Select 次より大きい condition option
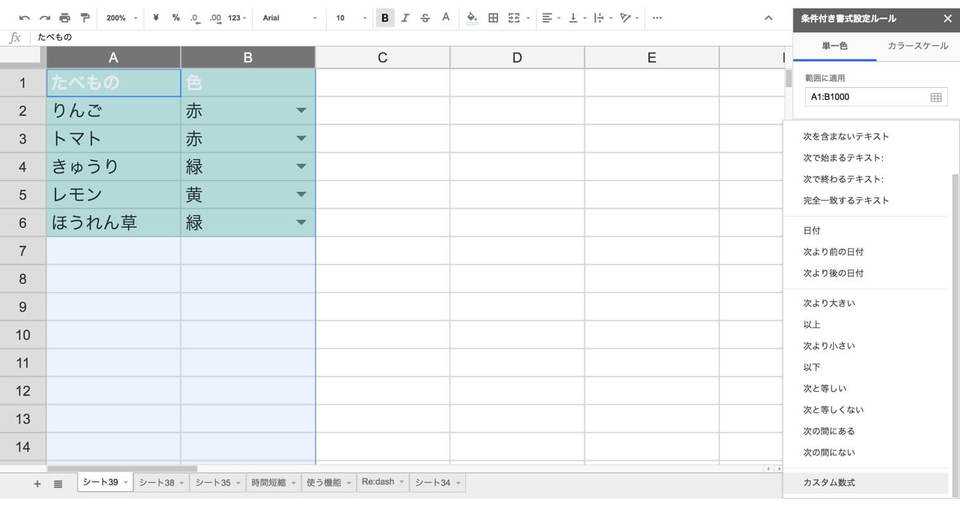Image resolution: width=960 pixels, height=507 pixels. [x=829, y=303]
